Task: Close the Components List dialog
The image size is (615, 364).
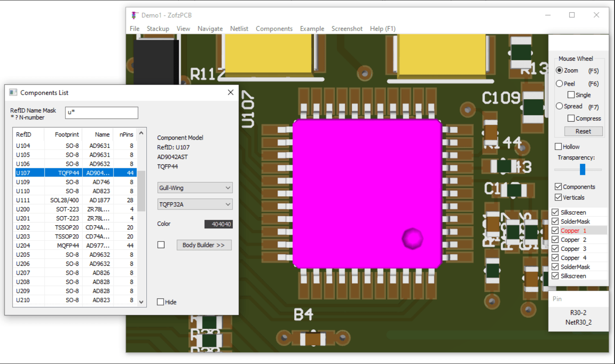Action: 231,92
